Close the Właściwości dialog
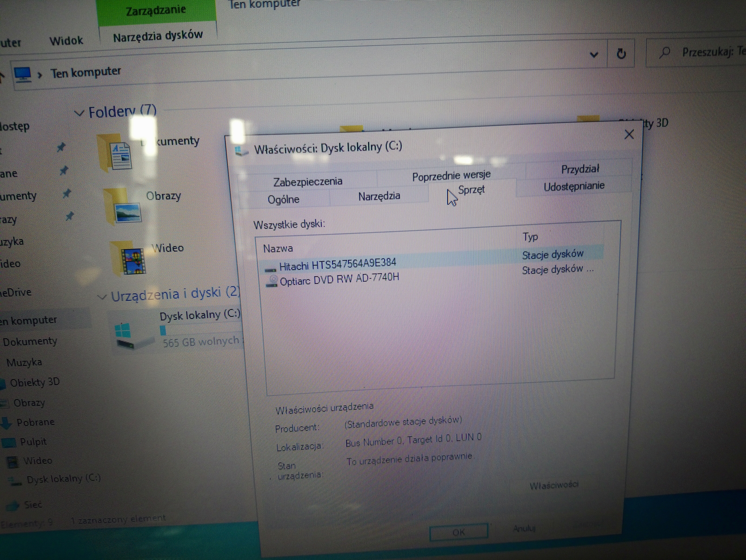 (629, 134)
